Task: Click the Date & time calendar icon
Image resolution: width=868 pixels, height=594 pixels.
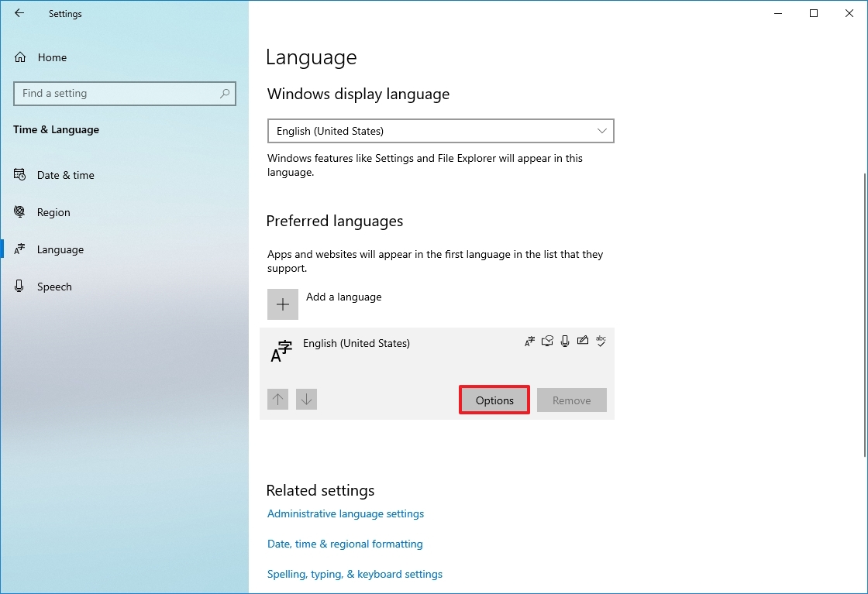Action: click(19, 175)
